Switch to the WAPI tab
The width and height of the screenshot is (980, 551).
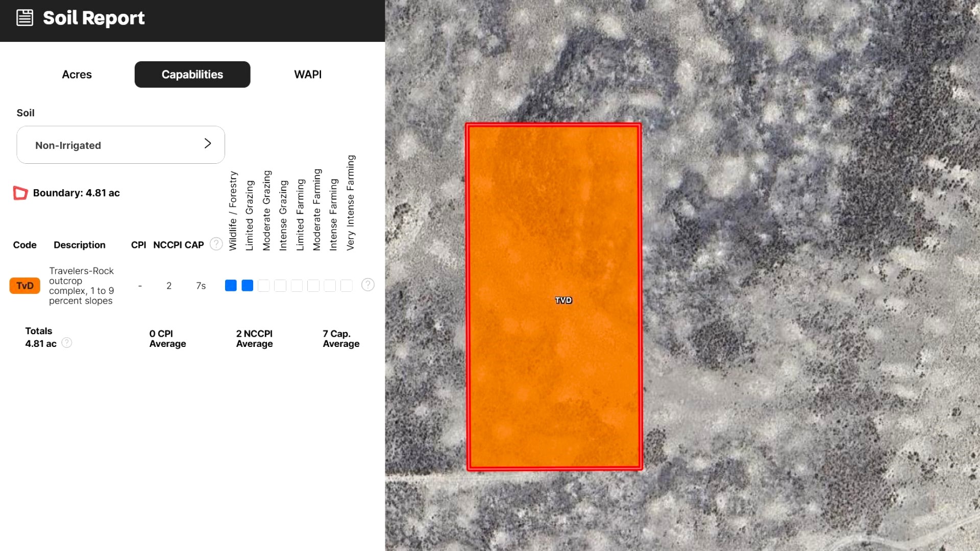(308, 74)
